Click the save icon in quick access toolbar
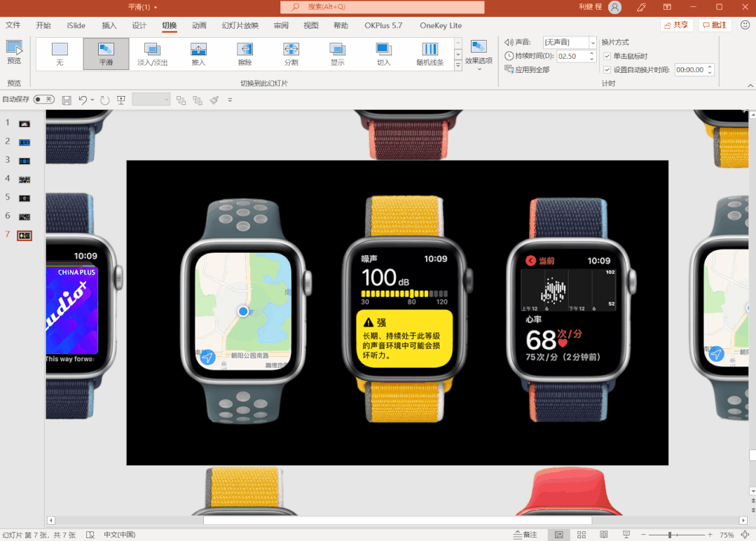Viewport: 756px width, 541px height. pos(67,100)
